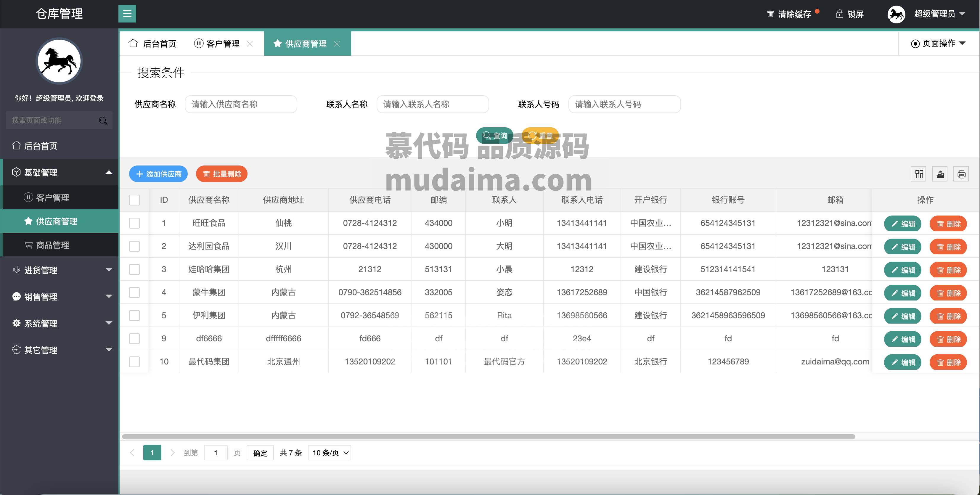Image resolution: width=980 pixels, height=495 pixels.
Task: Click the 批量删除 button
Action: pos(222,174)
